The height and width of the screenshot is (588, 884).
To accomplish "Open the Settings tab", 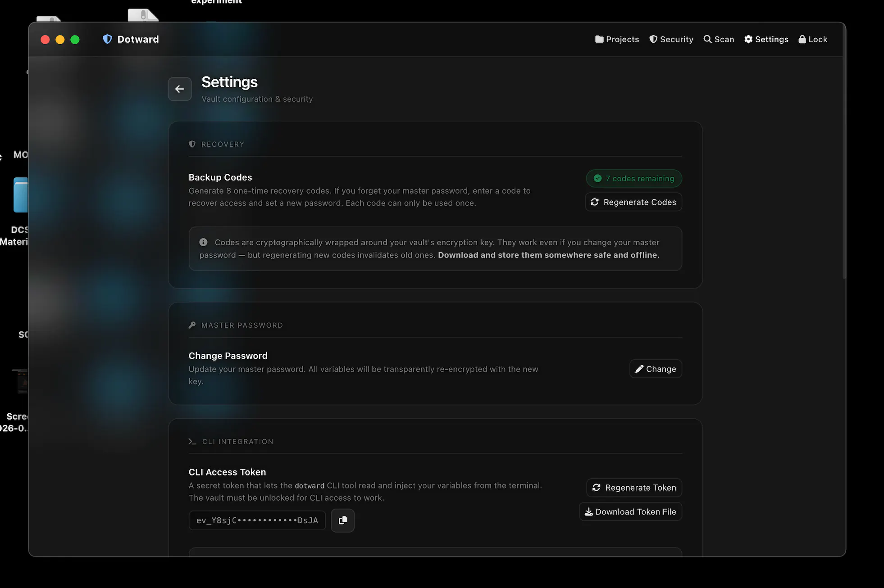I will (766, 39).
